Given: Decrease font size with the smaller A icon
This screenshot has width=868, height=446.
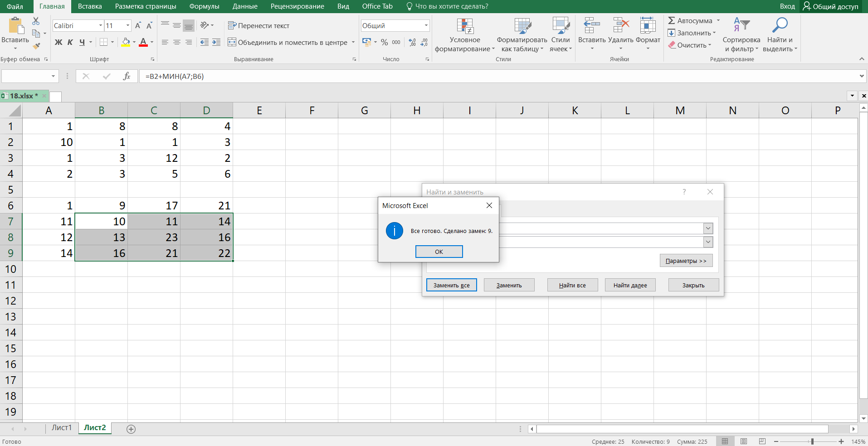Looking at the screenshot, I should tap(149, 25).
